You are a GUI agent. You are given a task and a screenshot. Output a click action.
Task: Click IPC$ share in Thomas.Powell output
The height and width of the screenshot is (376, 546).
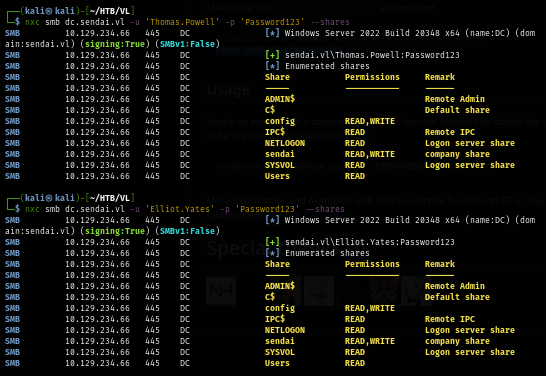(275, 132)
